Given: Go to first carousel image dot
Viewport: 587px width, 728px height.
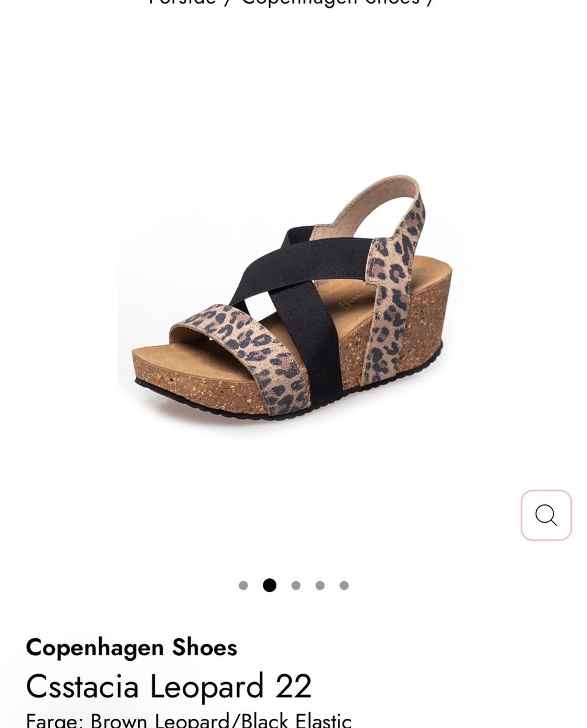Looking at the screenshot, I should coord(243,586).
